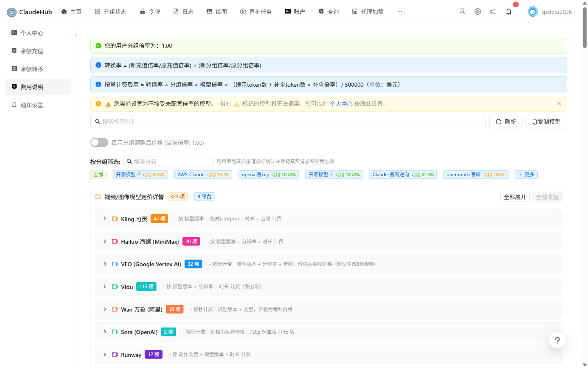Image resolution: width=588 pixels, height=368 pixels.
Task: Filter by openrouter官转 group tag
Action: pyautogui.click(x=476, y=175)
